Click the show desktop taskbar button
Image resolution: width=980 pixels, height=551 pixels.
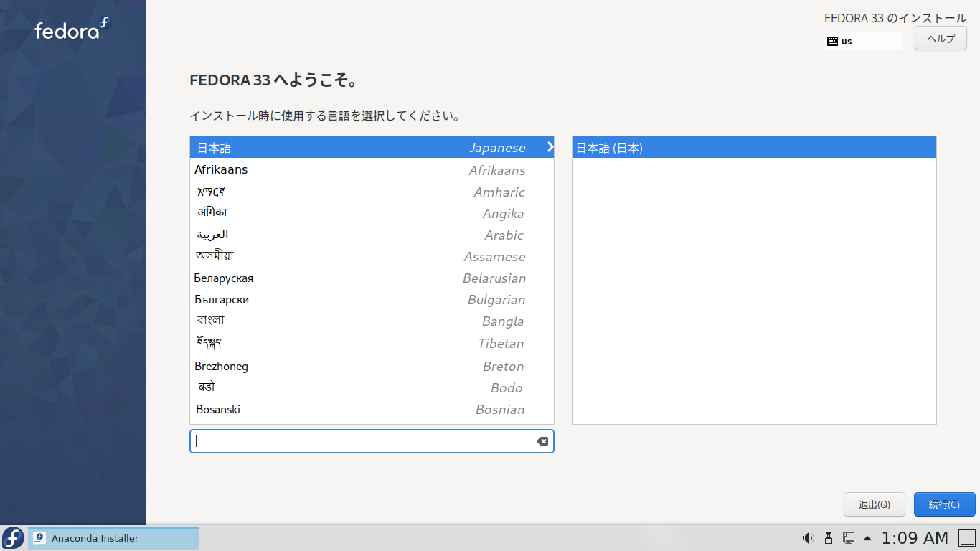point(967,538)
